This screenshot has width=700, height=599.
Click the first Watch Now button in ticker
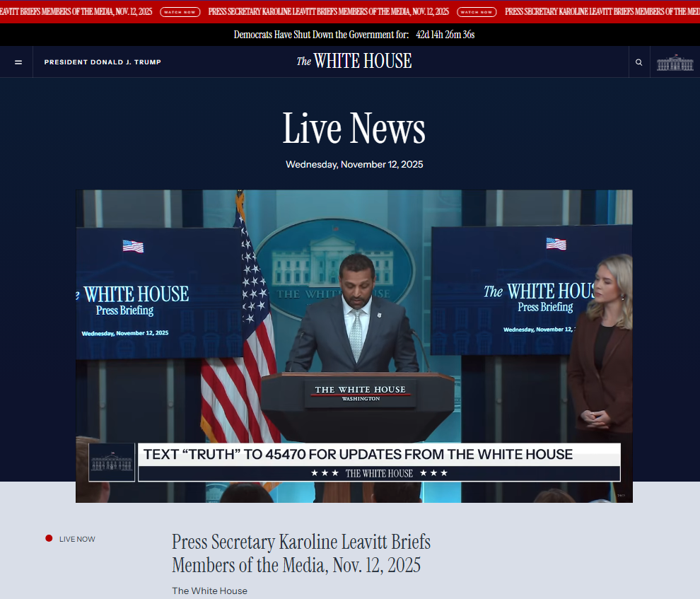point(180,12)
